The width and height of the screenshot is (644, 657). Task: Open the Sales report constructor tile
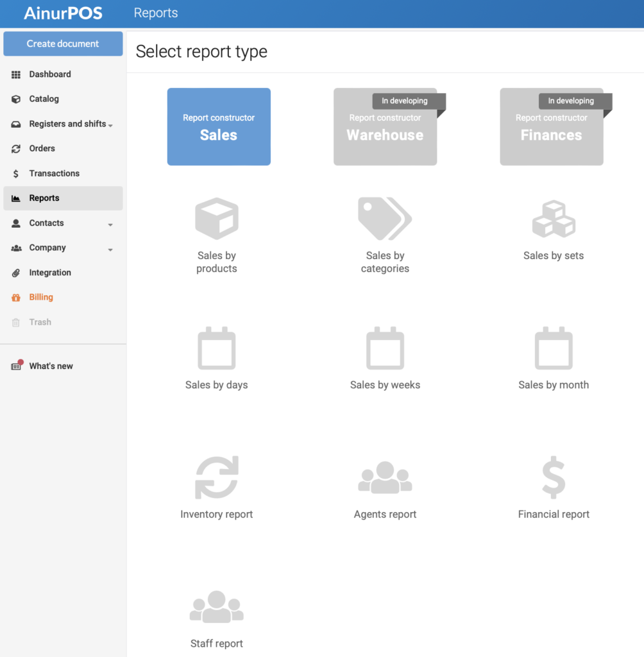219,126
